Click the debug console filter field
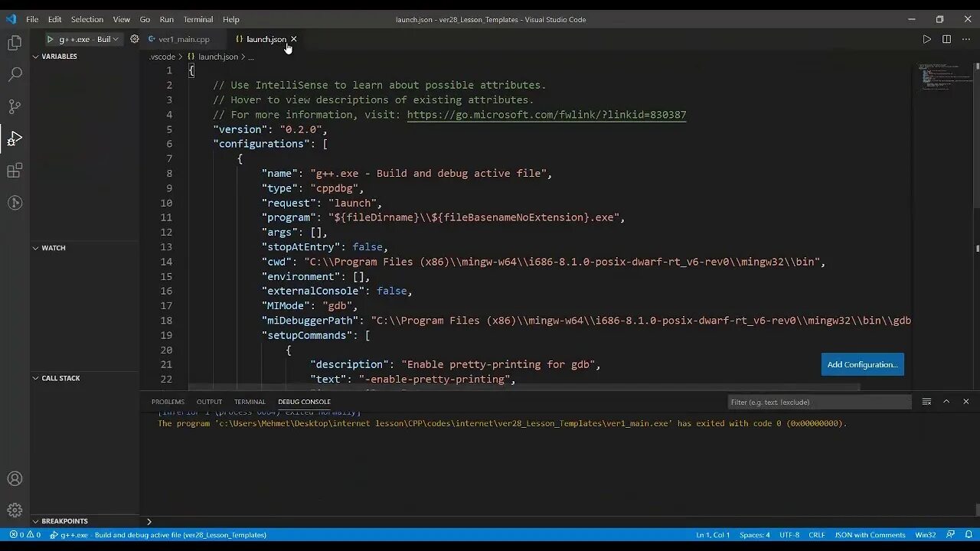Viewport: 980px width, 551px height. [819, 402]
